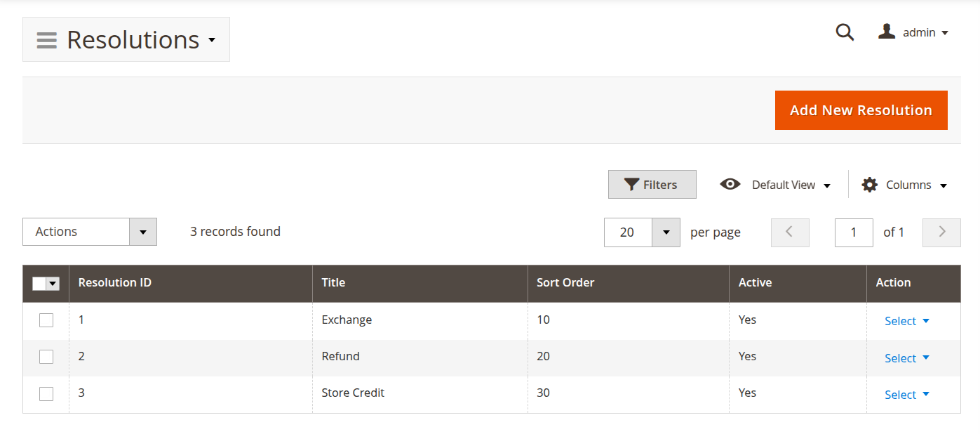This screenshot has height=434, width=980.
Task: Open Filters with the funnel button
Action: coord(652,185)
